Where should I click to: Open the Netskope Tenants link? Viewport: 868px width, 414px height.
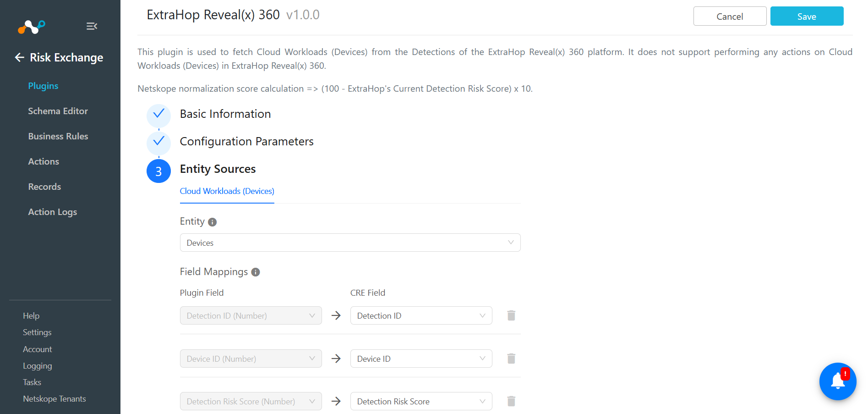coord(55,399)
